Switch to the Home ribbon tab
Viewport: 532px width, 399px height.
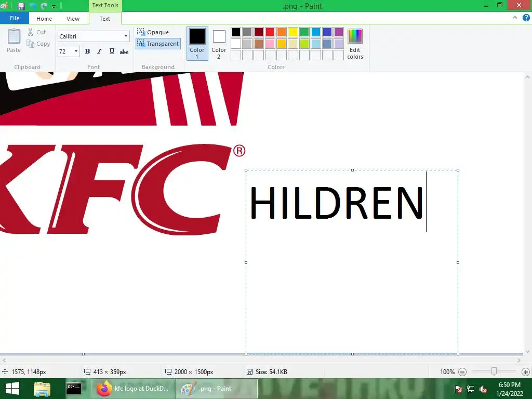click(x=44, y=19)
